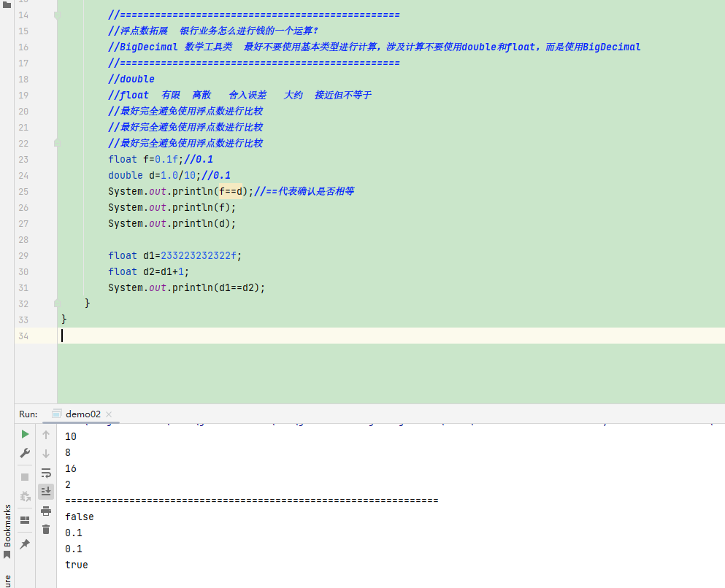The height and width of the screenshot is (588, 725).
Task: Open run configuration via wrench icon
Action: click(25, 453)
